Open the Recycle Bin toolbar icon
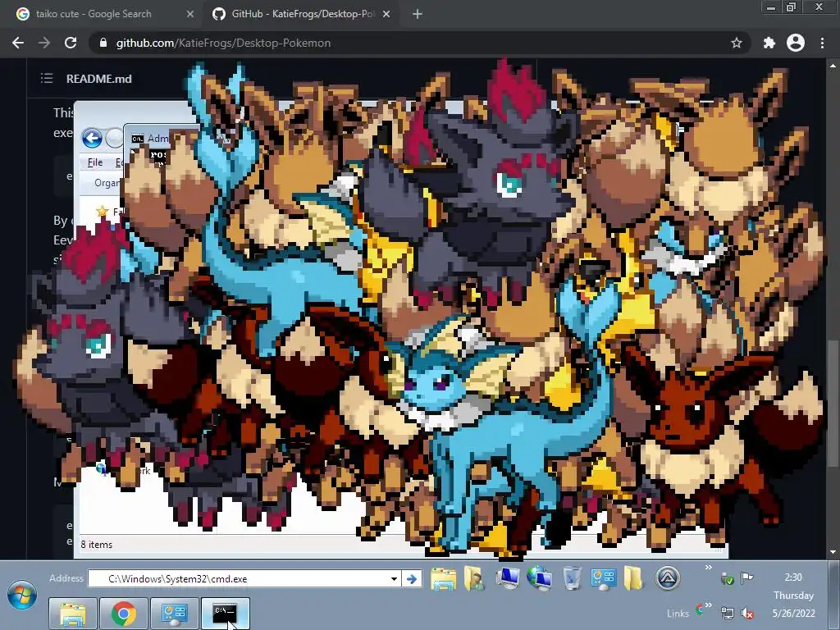This screenshot has width=840, height=630. (x=572, y=578)
